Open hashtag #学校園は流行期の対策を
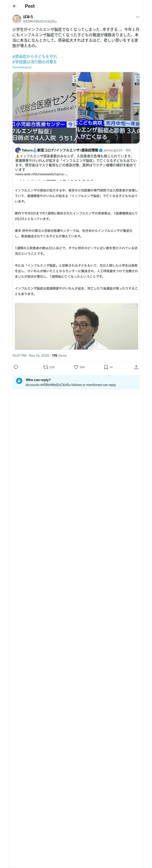Screen dimensions: 152x868 (x=35, y=62)
